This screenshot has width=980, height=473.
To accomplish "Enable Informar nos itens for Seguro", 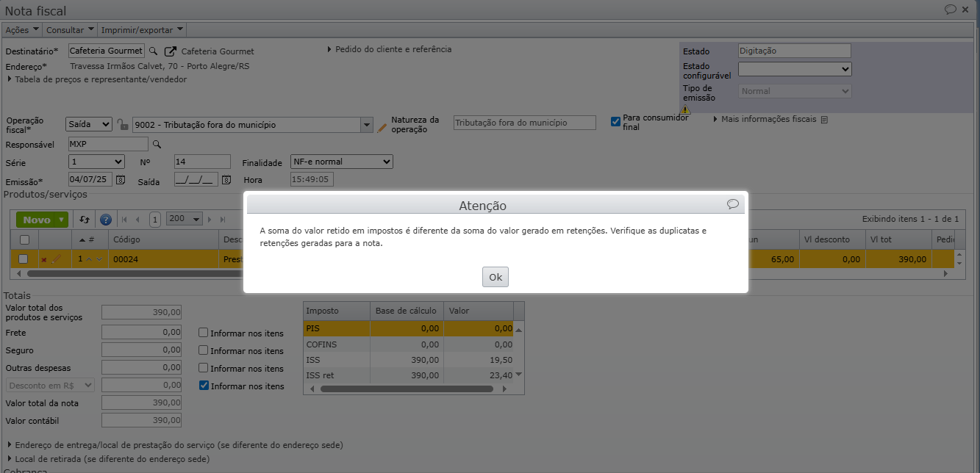I will [x=204, y=350].
